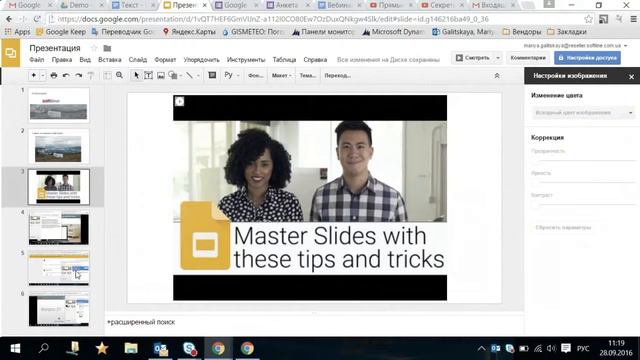Adjust the Контраст contrast slider
The width and height of the screenshot is (640, 360).
[x=584, y=204]
